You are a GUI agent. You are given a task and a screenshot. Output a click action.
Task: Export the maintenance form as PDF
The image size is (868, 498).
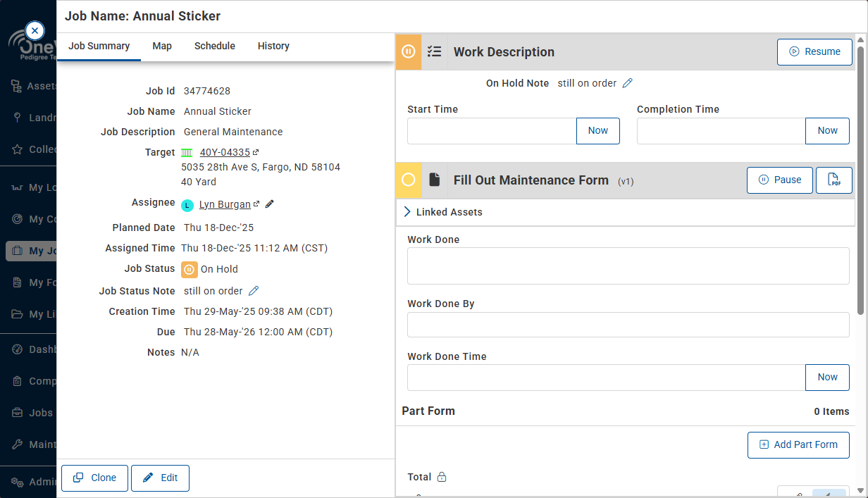834,180
